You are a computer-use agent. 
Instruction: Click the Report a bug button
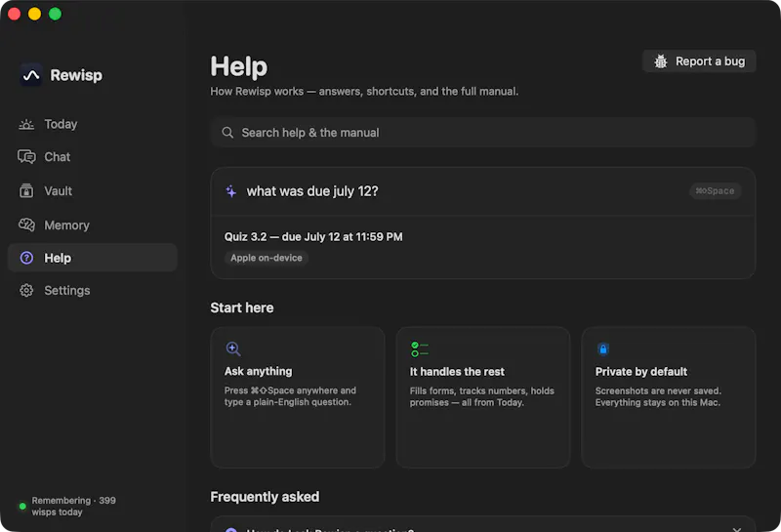point(699,61)
